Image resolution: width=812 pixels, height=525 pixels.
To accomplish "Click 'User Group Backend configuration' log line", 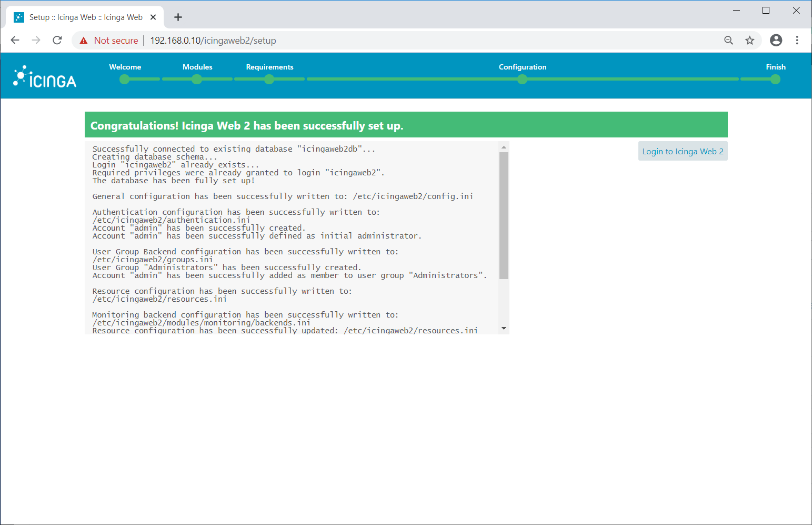I will (245, 252).
